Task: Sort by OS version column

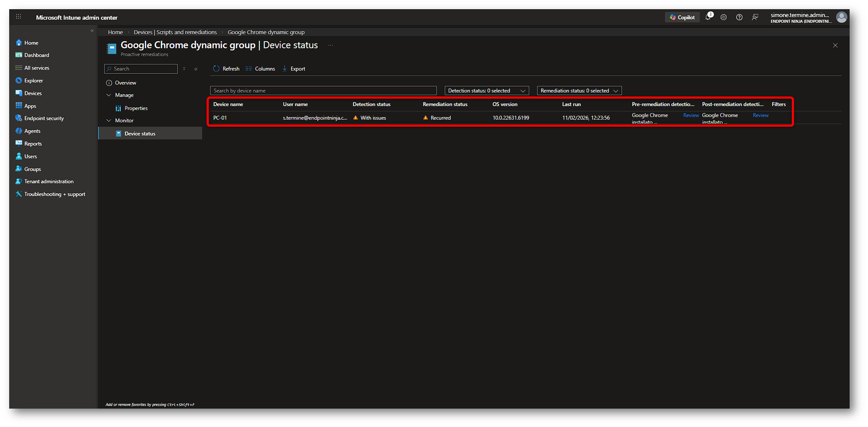Action: pyautogui.click(x=505, y=104)
